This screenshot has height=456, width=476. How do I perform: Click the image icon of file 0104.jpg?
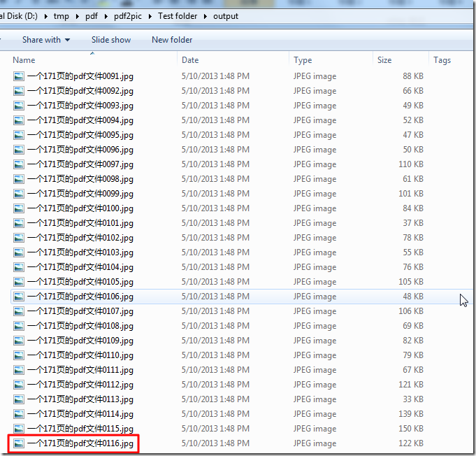coord(18,267)
